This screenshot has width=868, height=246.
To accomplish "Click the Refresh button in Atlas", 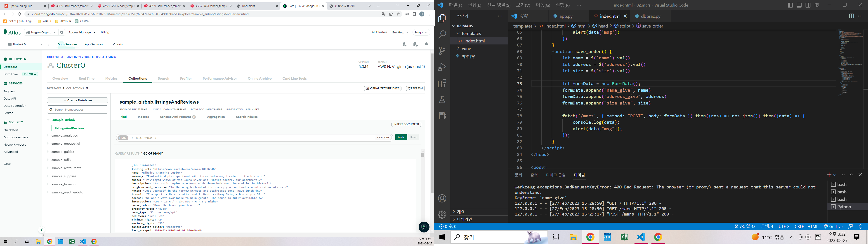I will 415,88.
